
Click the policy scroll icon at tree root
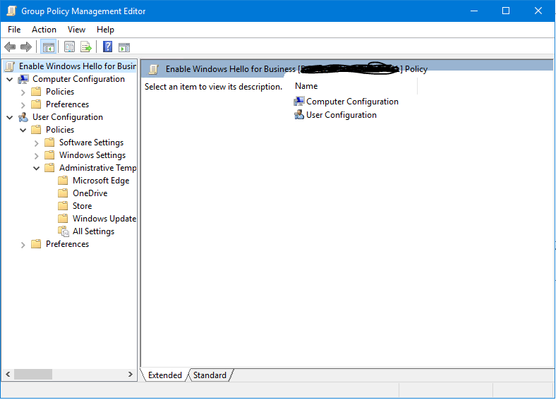tap(10, 66)
